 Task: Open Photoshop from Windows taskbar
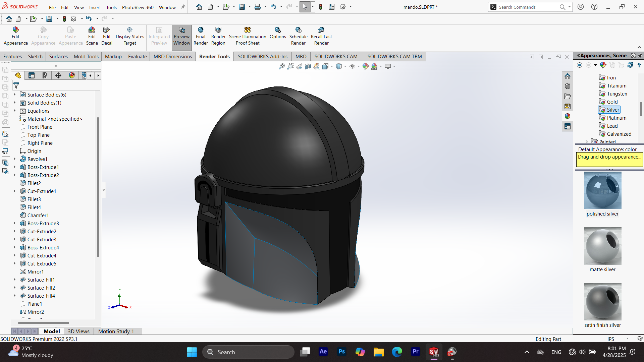click(341, 352)
